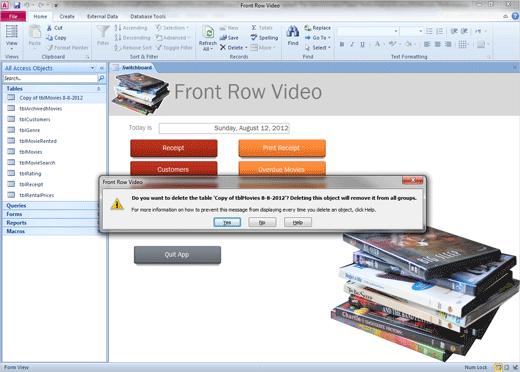The height and width of the screenshot is (372, 520).
Task: Open the Go To dropdown
Action: (x=318, y=38)
